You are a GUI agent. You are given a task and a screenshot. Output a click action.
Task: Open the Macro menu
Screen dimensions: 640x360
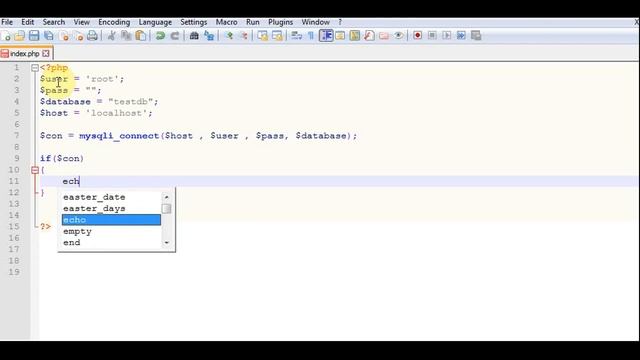(x=227, y=22)
